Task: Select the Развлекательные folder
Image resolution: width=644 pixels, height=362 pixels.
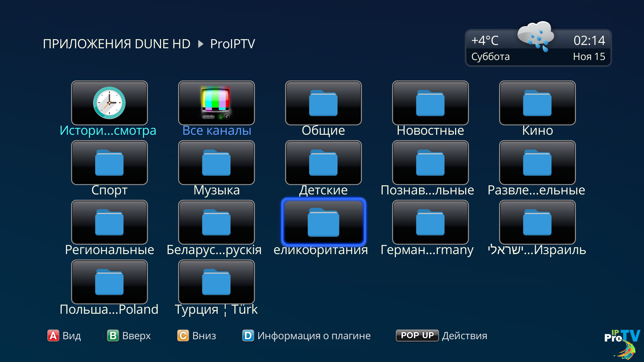Action: click(537, 163)
